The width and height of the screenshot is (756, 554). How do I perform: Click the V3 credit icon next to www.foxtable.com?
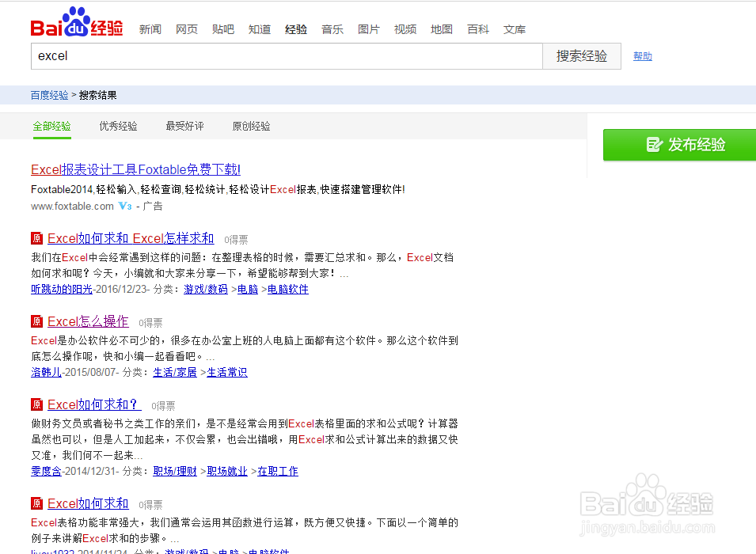125,206
